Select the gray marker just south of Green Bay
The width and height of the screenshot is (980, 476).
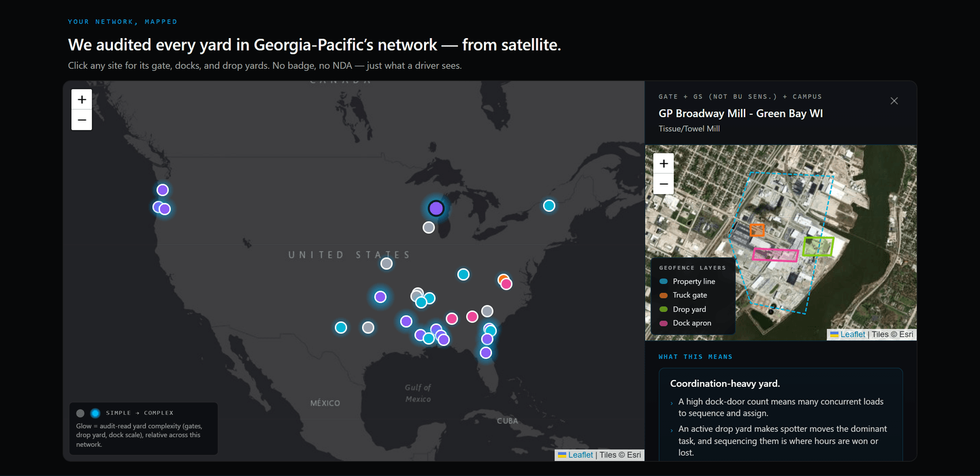429,227
